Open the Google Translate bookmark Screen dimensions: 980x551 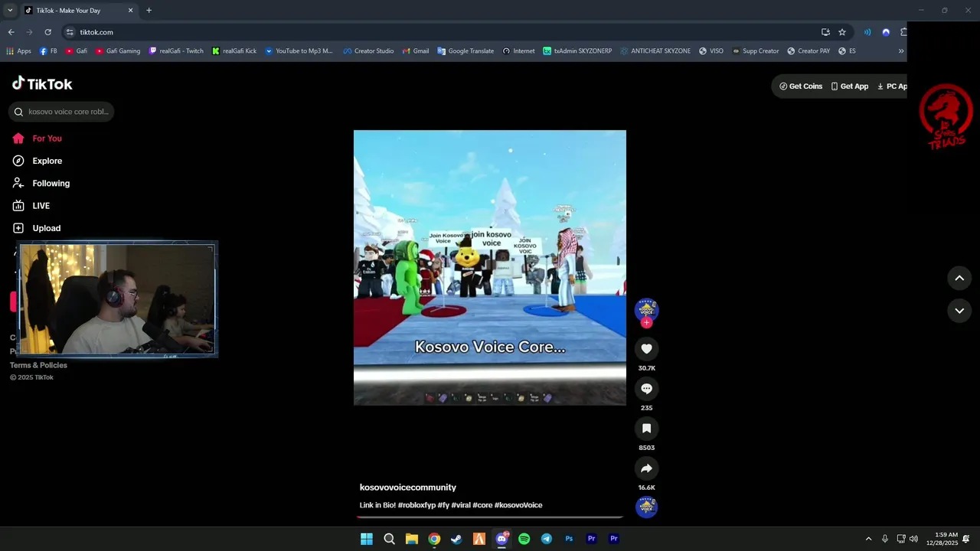coord(465,51)
